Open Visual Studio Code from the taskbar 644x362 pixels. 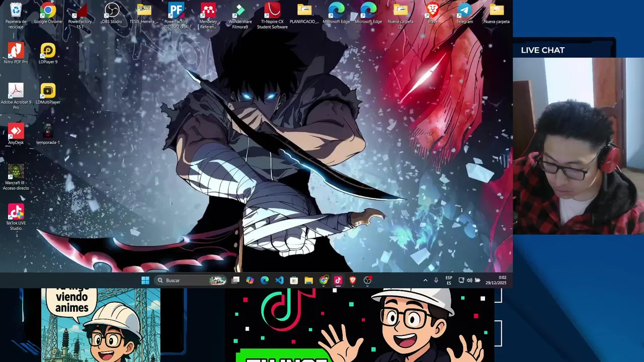(x=279, y=281)
